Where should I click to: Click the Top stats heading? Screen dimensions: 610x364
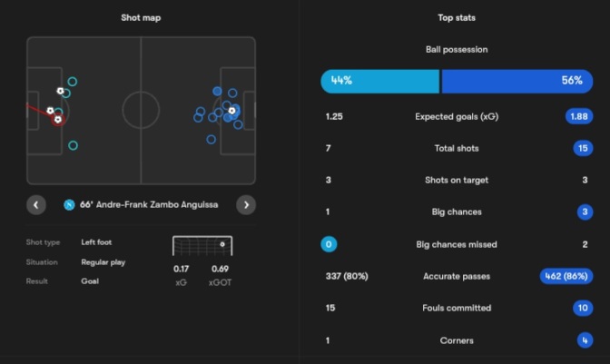pyautogui.click(x=457, y=17)
